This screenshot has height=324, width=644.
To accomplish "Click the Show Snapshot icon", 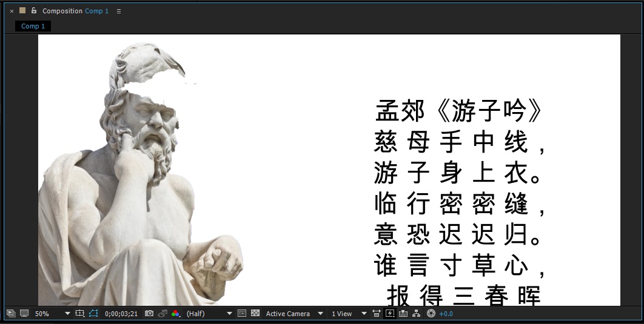I will pos(163,313).
